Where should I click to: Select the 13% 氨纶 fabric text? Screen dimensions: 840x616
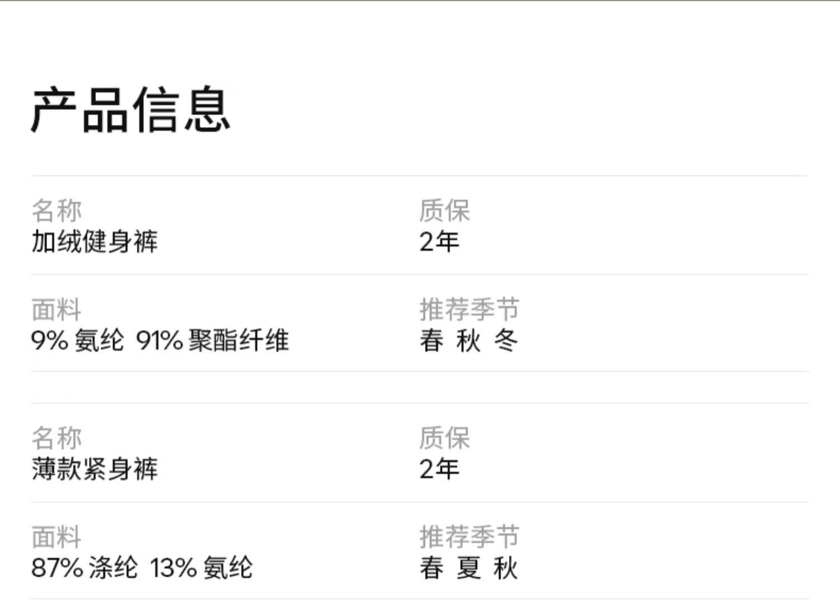tap(201, 568)
